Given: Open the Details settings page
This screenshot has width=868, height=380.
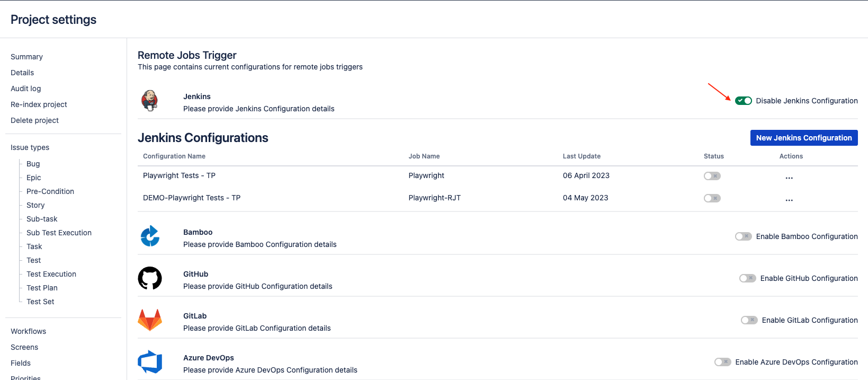Looking at the screenshot, I should click(x=22, y=73).
